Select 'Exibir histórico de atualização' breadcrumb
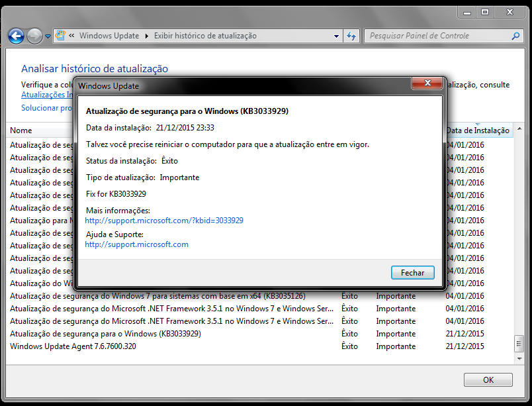This screenshot has height=406, width=532. click(x=205, y=36)
